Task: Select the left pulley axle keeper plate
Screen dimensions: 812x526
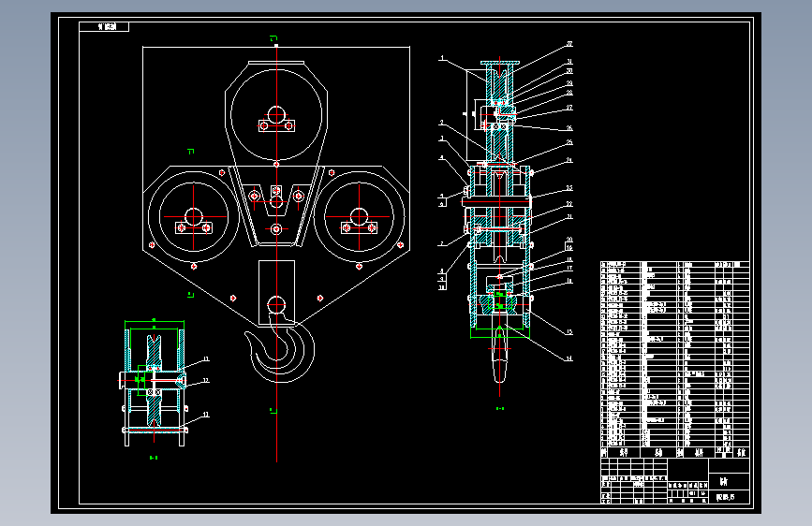Action: coord(194,227)
